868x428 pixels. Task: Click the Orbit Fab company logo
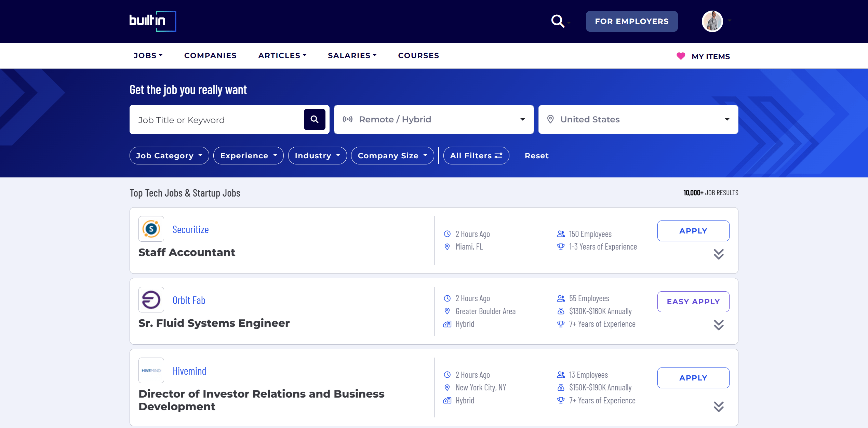point(151,300)
